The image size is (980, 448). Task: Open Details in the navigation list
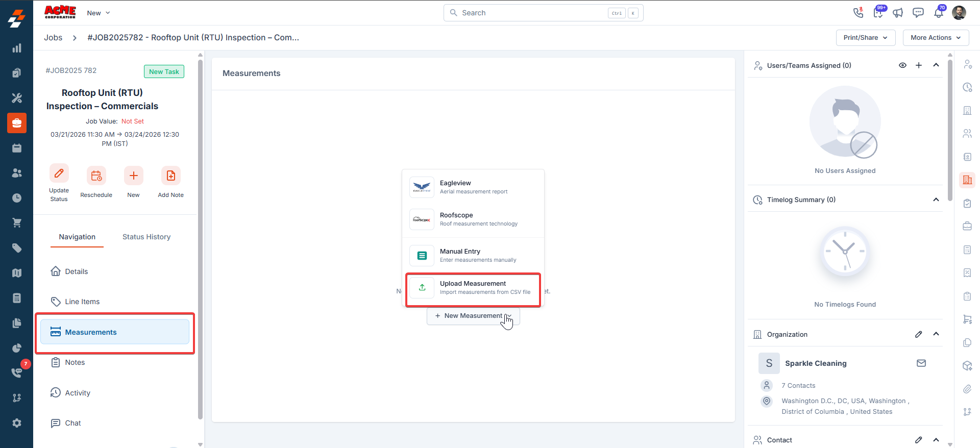pyautogui.click(x=69, y=271)
